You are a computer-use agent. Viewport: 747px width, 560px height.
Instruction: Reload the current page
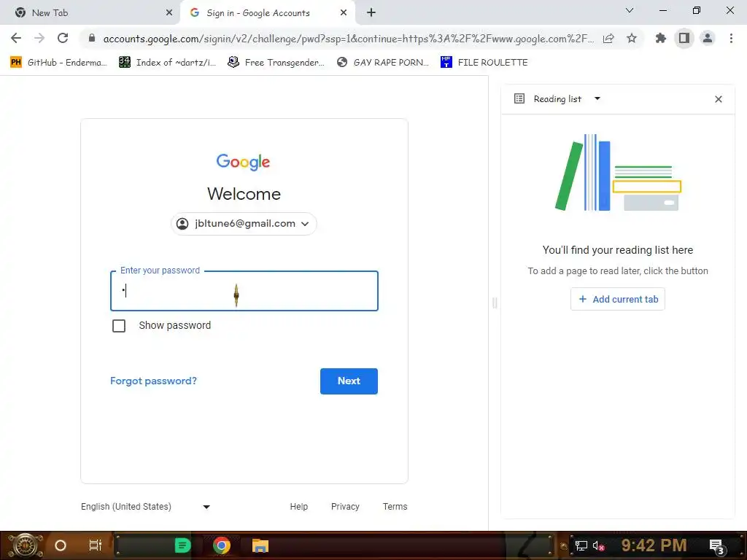pyautogui.click(x=63, y=38)
